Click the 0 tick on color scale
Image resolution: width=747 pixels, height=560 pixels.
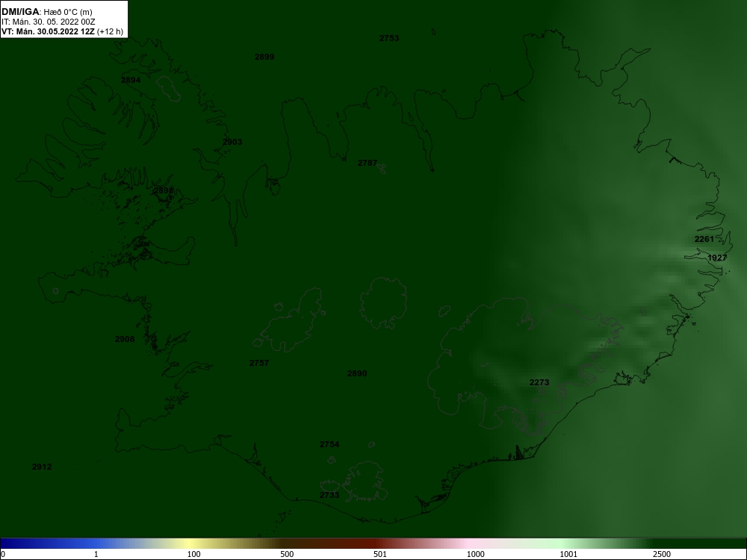pos(3,554)
